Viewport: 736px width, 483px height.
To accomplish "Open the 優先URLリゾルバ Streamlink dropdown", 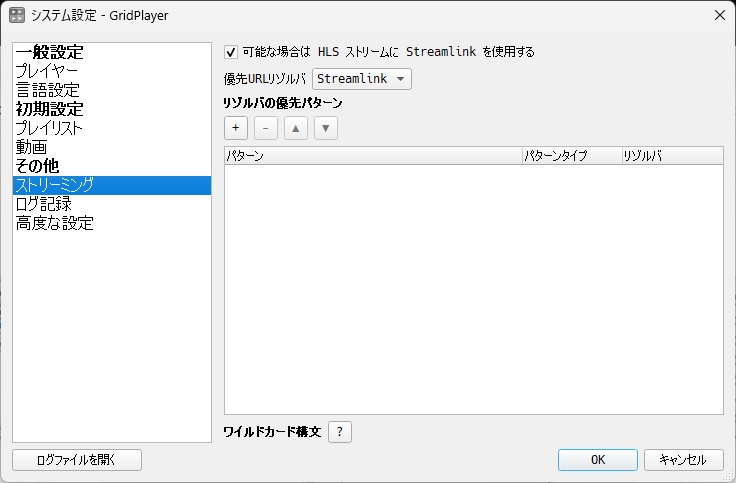I will click(361, 78).
